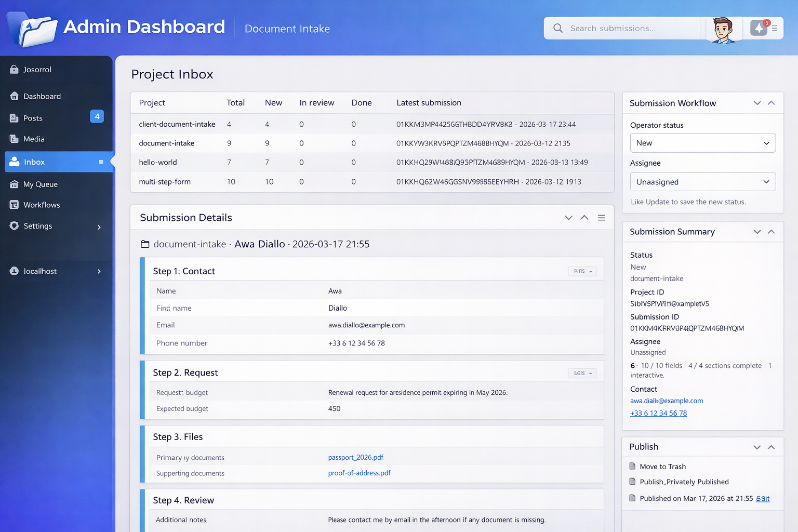798x532 pixels.
Task: Open the notification bell with badge
Action: click(759, 28)
